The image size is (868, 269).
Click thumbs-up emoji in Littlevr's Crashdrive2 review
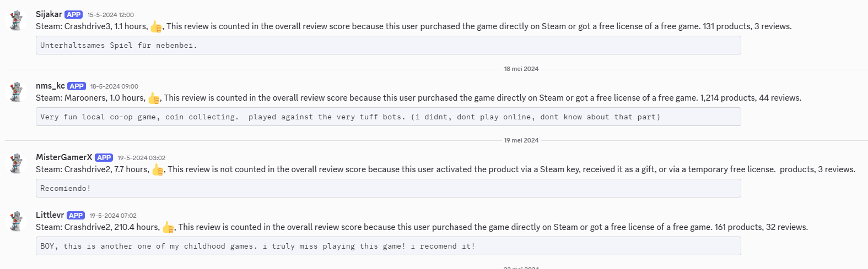[168, 227]
